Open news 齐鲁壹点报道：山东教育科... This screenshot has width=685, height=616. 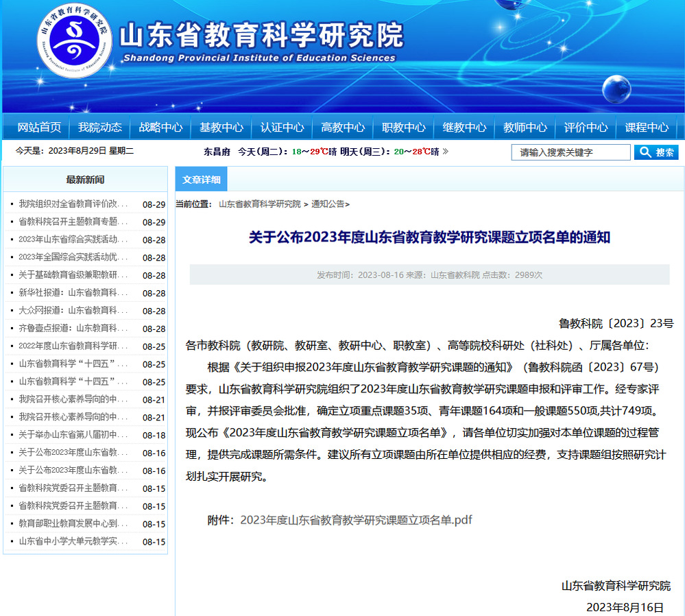(73, 329)
